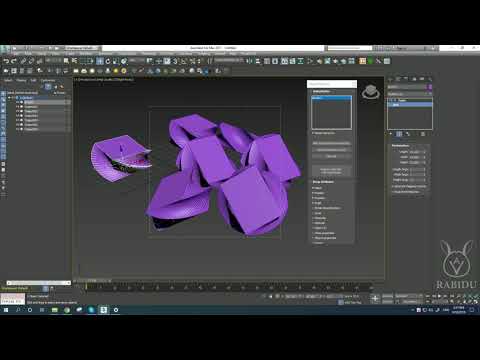
Task: Open the named selection sets dropdown
Action: [229, 60]
